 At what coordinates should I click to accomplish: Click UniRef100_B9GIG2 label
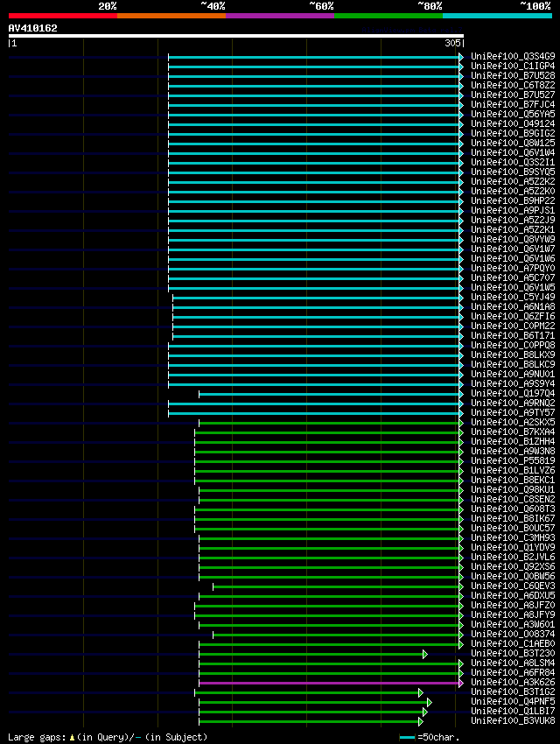(x=513, y=133)
